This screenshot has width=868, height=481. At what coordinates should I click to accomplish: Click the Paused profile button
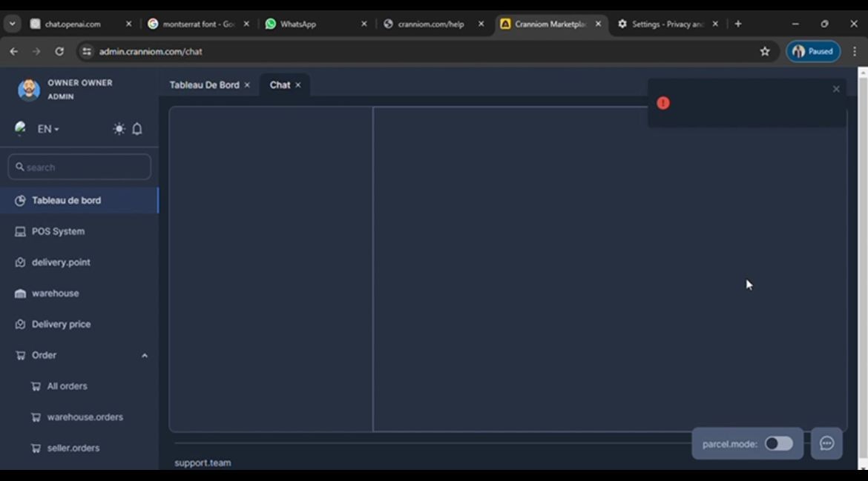point(813,51)
